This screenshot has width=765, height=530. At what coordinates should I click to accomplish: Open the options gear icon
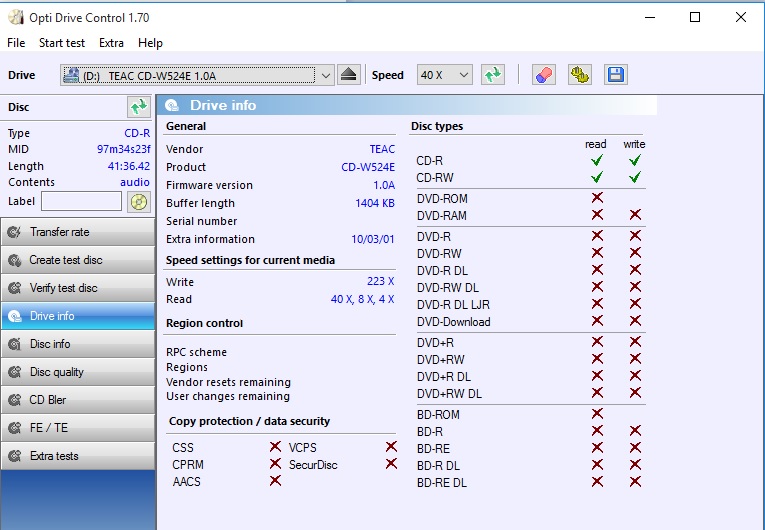tap(580, 75)
